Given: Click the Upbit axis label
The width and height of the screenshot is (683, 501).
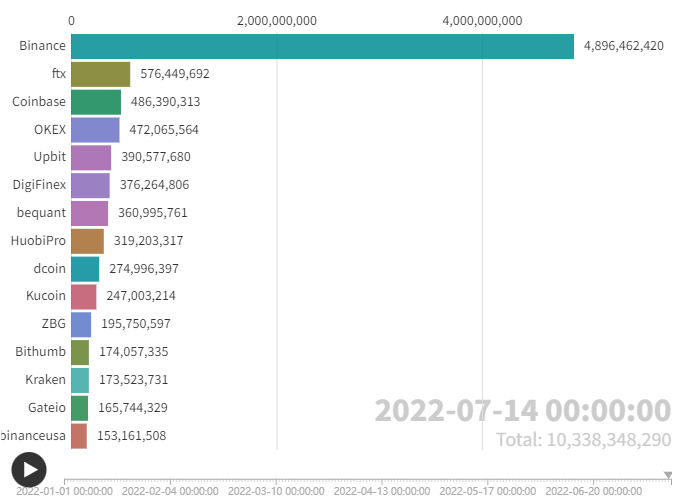Looking at the screenshot, I should (50, 157).
